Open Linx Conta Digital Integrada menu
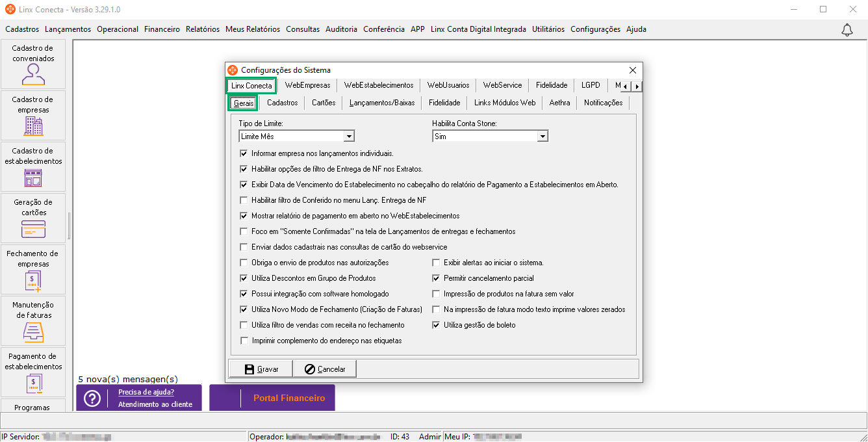Screen dimensions: 868x442 tap(478, 29)
